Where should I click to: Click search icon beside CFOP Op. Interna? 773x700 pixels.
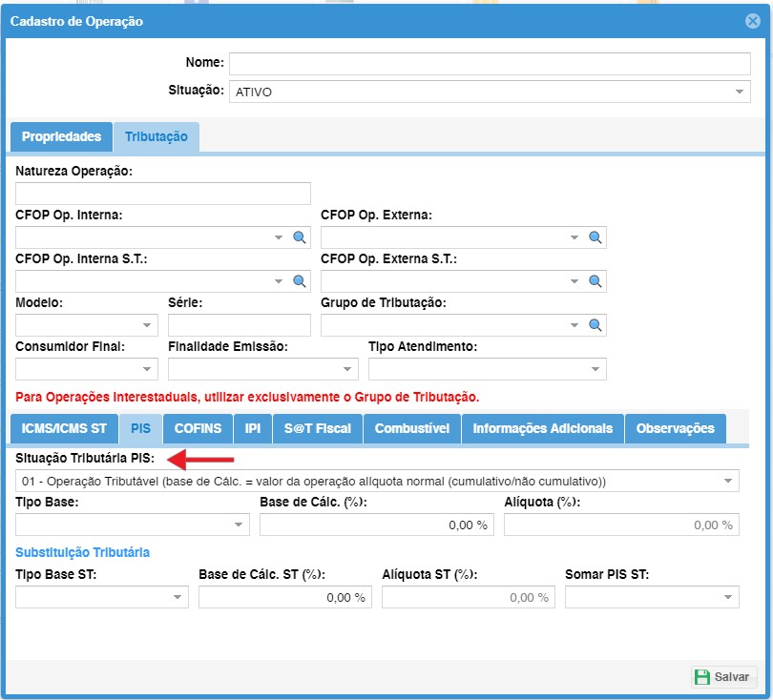coord(299,237)
